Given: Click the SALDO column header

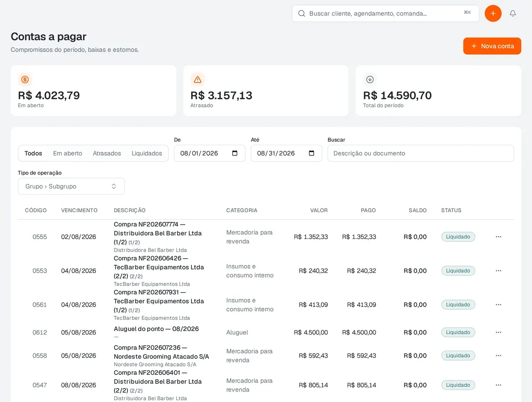Looking at the screenshot, I should [418, 210].
